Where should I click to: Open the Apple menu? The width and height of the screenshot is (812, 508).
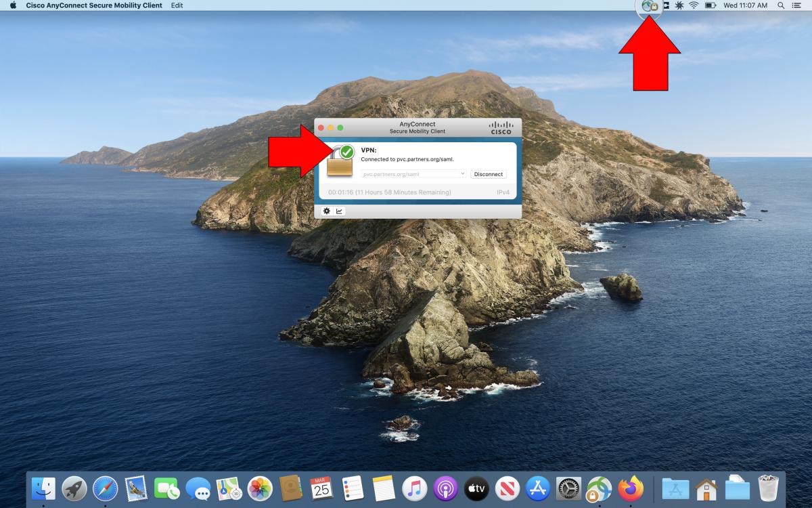(13, 5)
